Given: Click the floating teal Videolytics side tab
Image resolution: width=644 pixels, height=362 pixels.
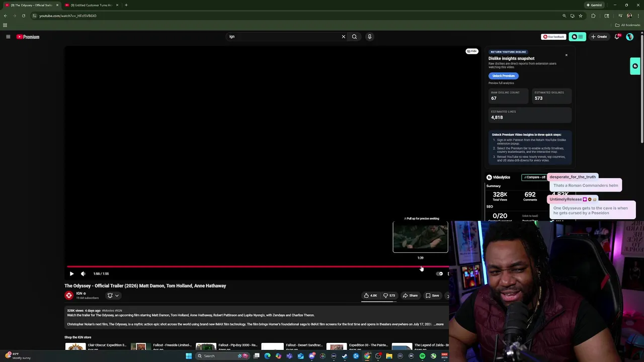Looking at the screenshot, I should click(x=635, y=66).
